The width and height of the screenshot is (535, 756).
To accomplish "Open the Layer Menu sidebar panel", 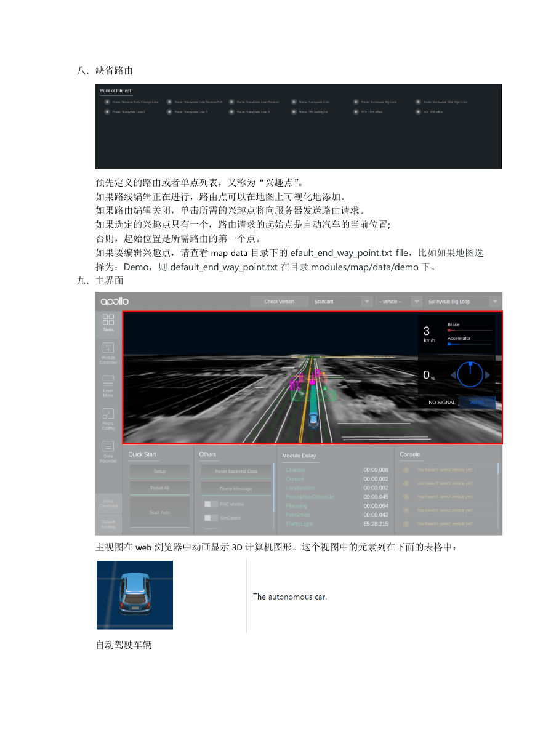I will (x=108, y=386).
